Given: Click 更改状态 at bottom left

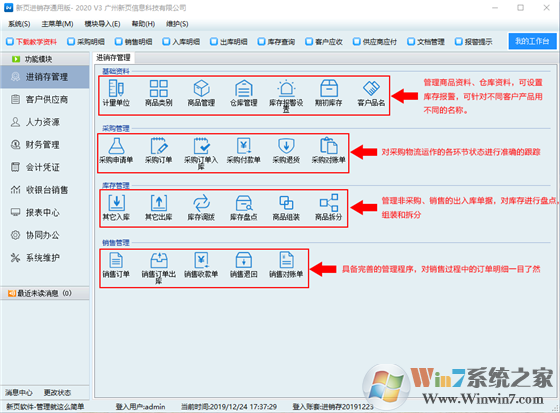Looking at the screenshot, I should pyautogui.click(x=57, y=393).
